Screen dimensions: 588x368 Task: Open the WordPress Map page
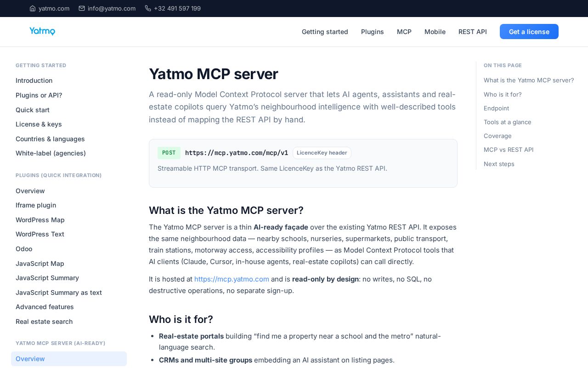pos(40,220)
